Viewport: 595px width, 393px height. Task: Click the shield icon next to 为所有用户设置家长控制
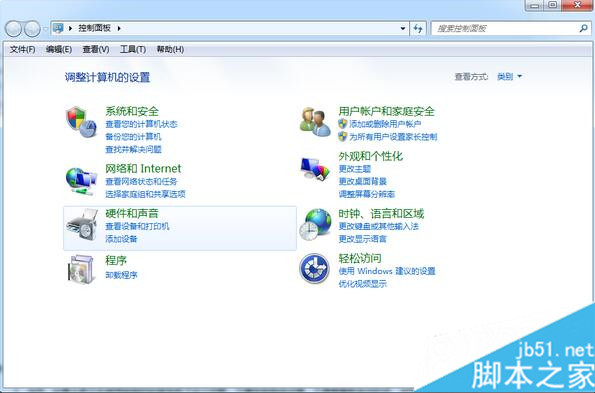pos(342,137)
